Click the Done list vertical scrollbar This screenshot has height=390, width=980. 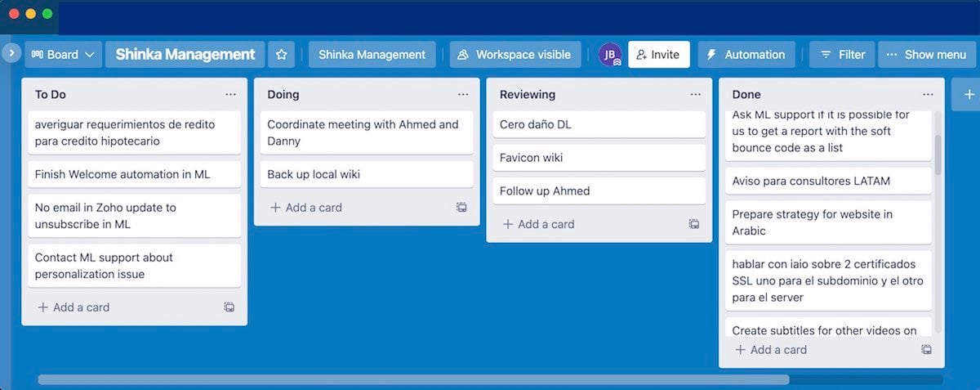coord(938,155)
